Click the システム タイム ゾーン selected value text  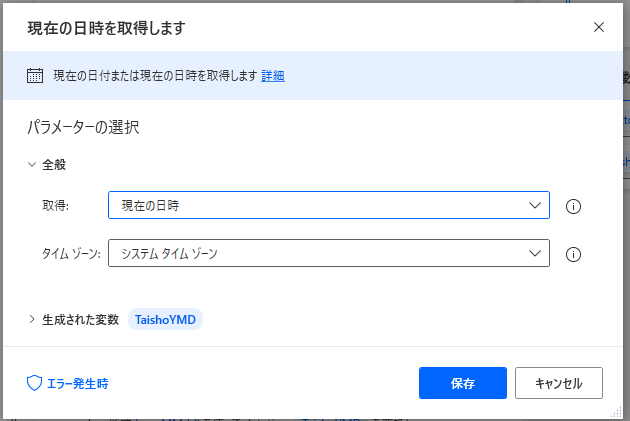169,254
